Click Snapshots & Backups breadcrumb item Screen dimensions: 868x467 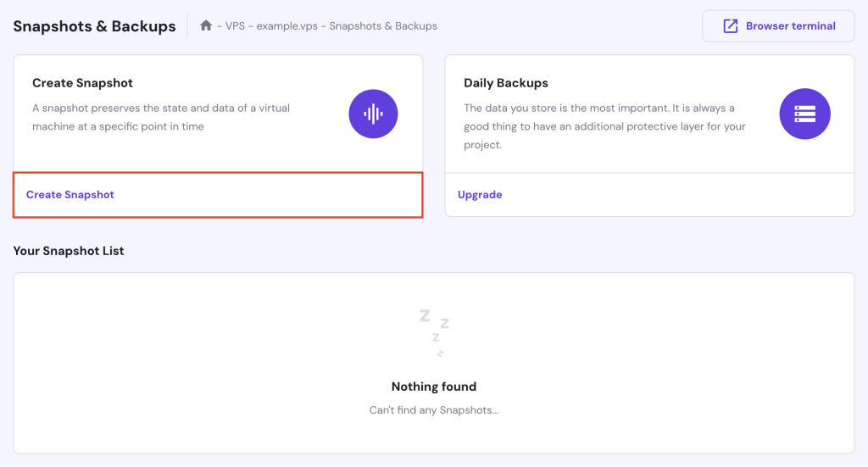point(383,26)
